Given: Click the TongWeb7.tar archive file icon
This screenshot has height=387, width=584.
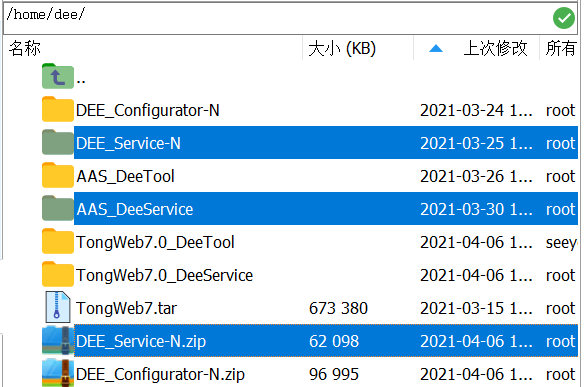Looking at the screenshot, I should coord(58,307).
